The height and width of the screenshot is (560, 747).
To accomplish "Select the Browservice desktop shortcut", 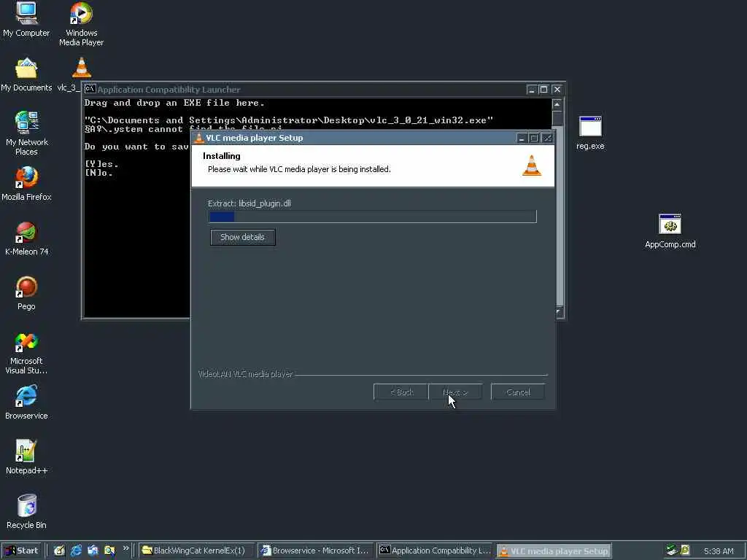I will pos(26,402).
